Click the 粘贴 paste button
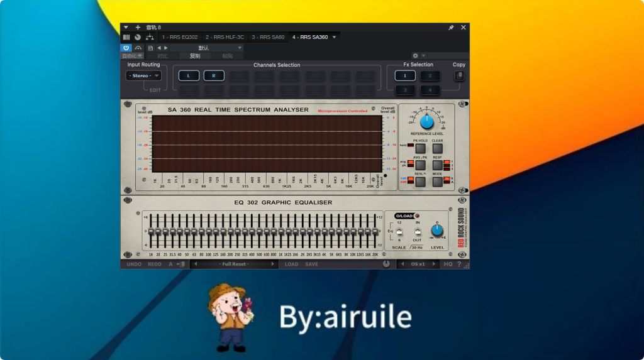The height and width of the screenshot is (360, 644). tap(227, 56)
